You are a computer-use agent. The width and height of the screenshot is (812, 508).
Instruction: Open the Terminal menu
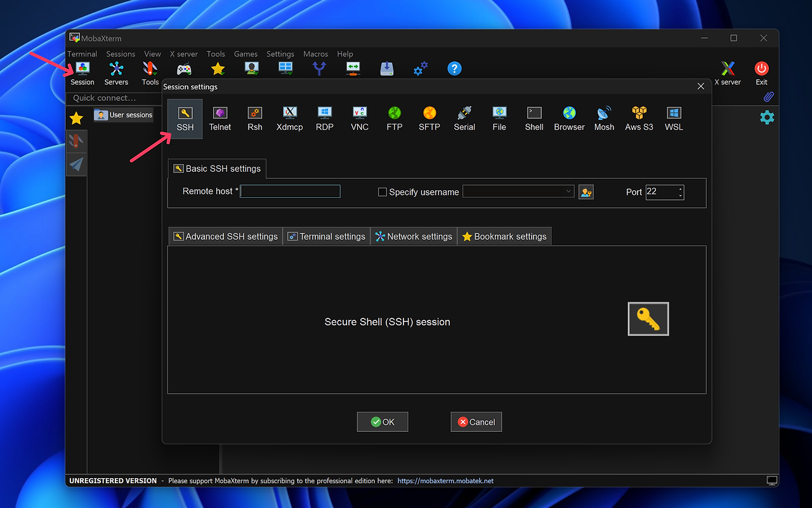point(82,54)
